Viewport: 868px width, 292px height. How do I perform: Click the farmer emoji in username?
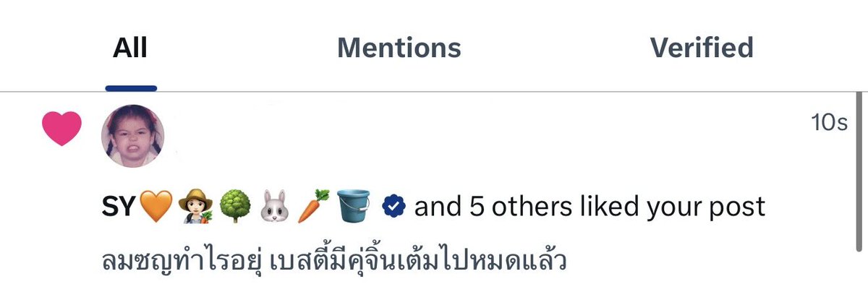click(x=195, y=206)
